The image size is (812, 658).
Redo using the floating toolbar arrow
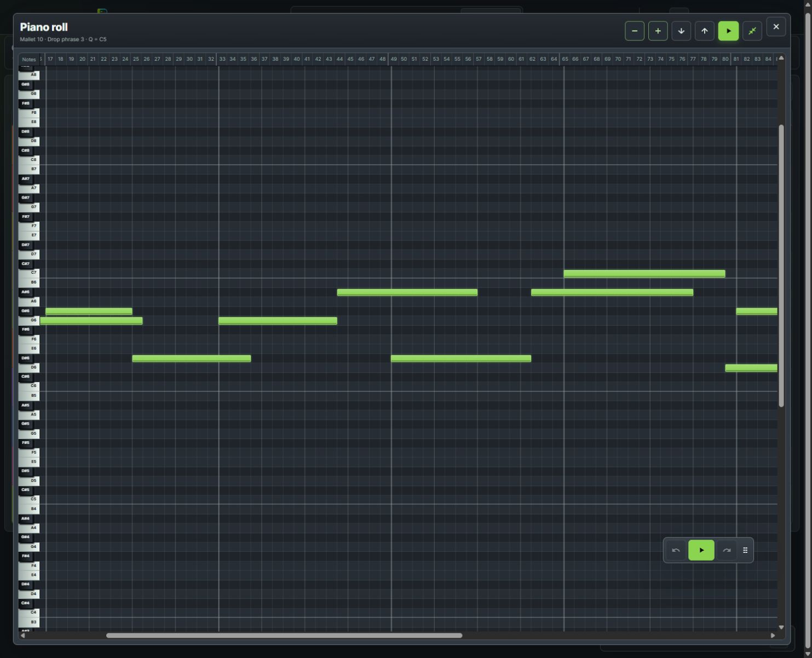point(727,550)
